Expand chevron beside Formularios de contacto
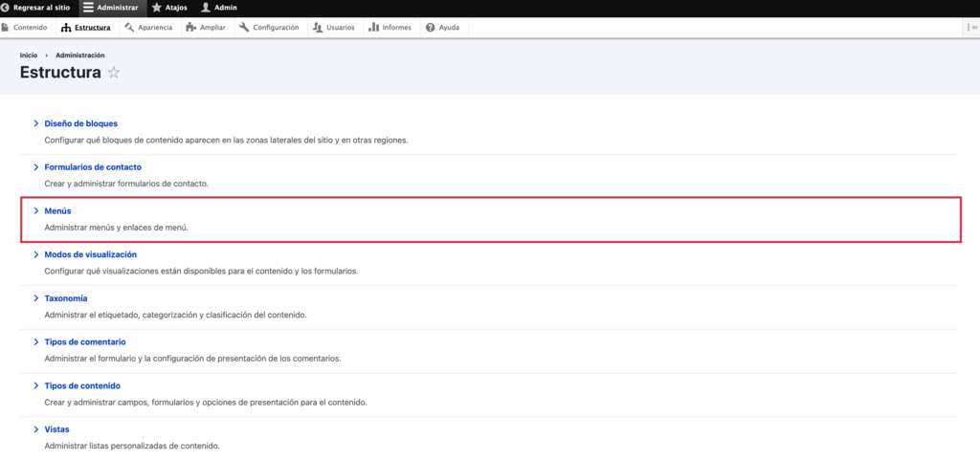 [x=36, y=167]
